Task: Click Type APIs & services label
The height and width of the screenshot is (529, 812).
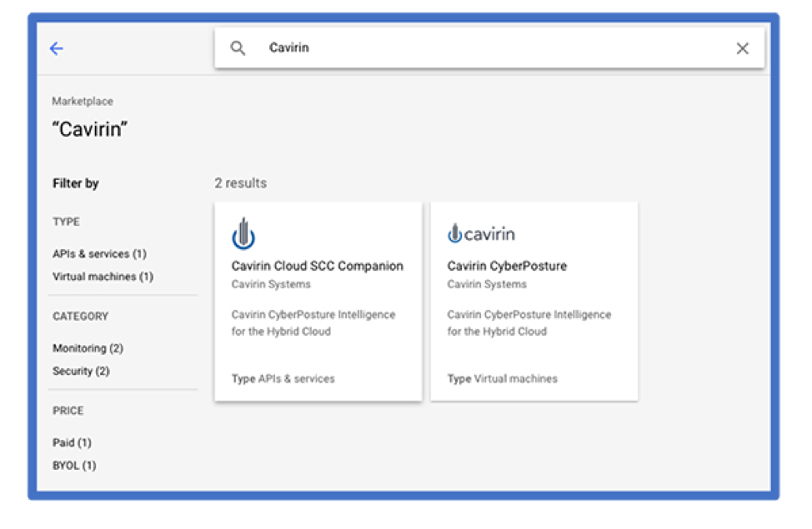Action: click(x=283, y=379)
